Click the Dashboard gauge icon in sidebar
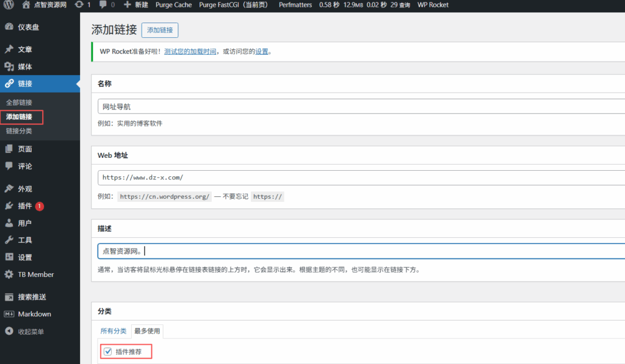The width and height of the screenshot is (625, 364). pyautogui.click(x=9, y=27)
